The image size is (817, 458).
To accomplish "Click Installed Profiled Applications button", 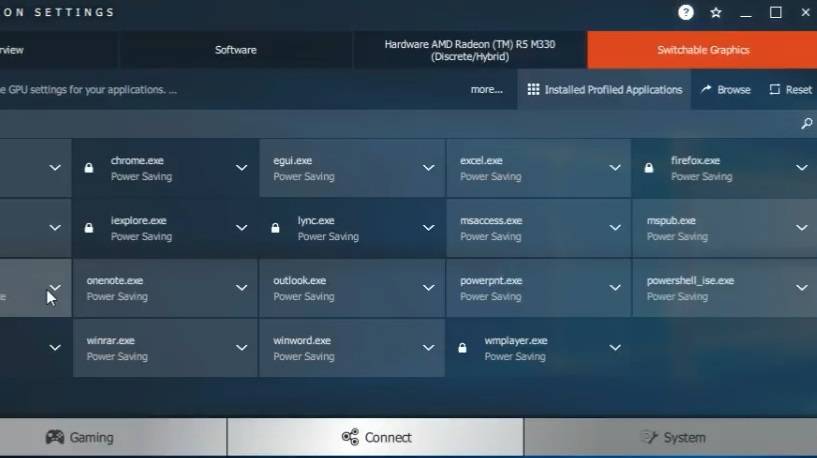I will (x=604, y=90).
